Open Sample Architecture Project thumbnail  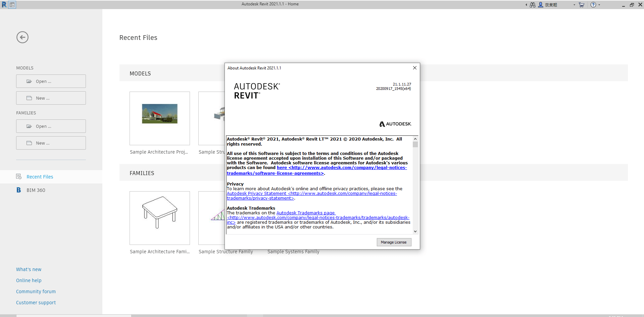pyautogui.click(x=160, y=118)
